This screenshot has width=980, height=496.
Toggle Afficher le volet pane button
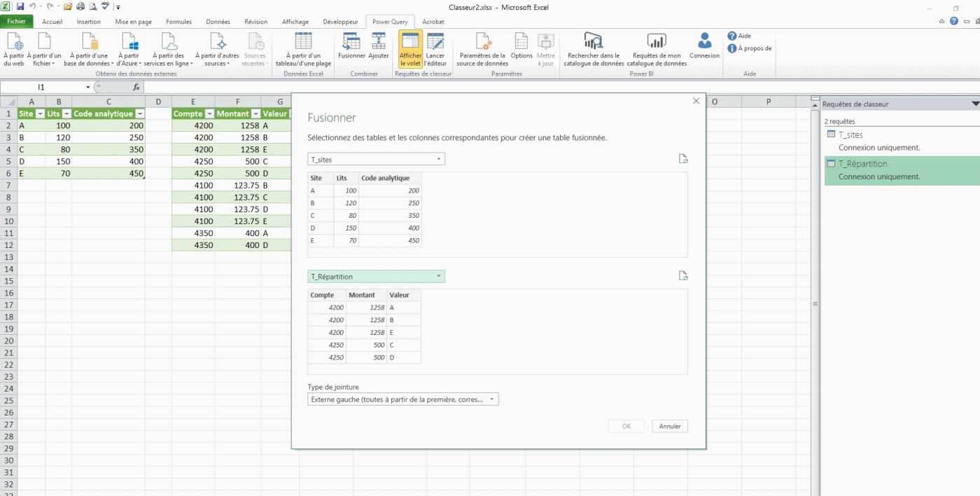[410, 48]
